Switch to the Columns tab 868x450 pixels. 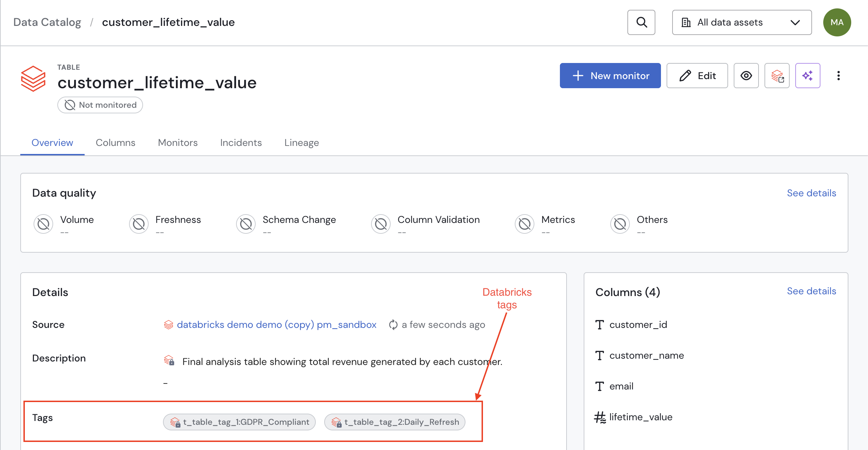(115, 143)
